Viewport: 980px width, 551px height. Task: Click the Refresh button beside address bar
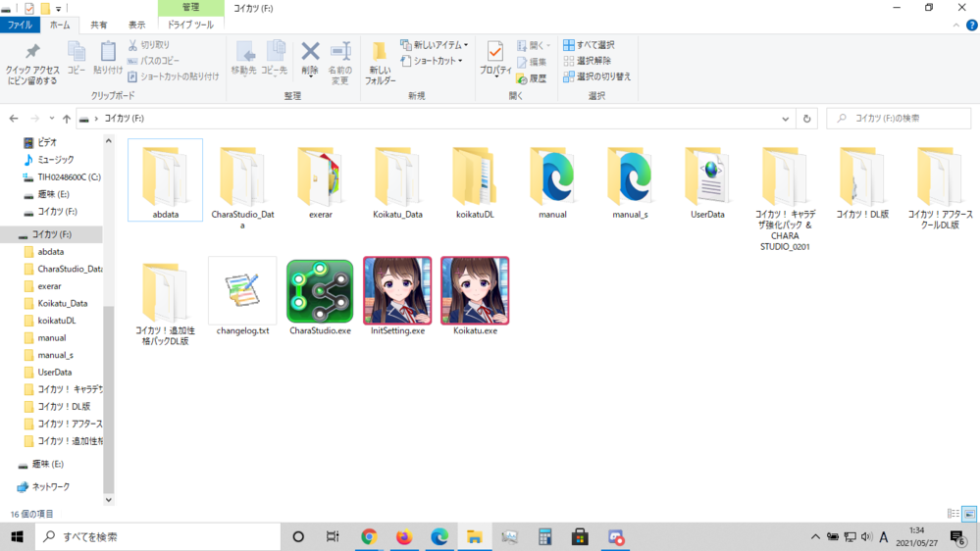coord(807,118)
